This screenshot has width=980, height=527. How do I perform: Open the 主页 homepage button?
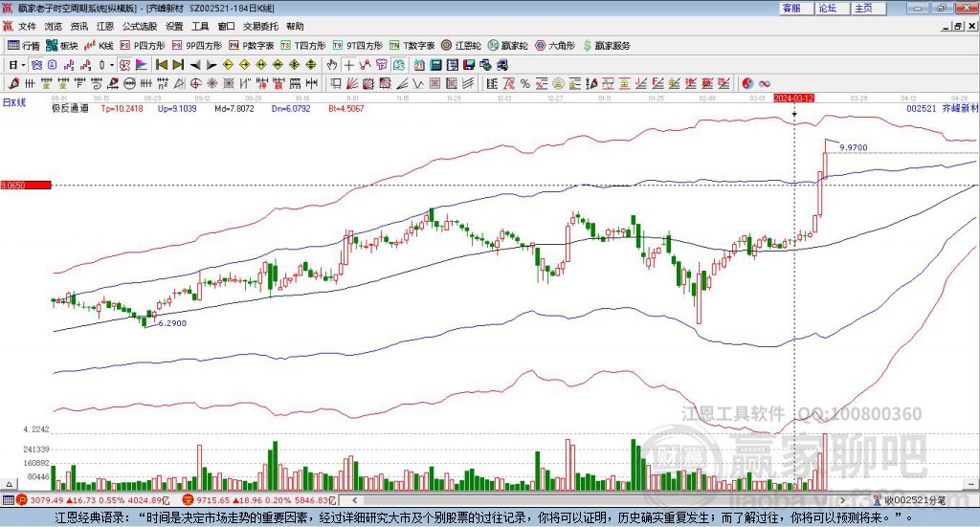pyautogui.click(x=863, y=8)
